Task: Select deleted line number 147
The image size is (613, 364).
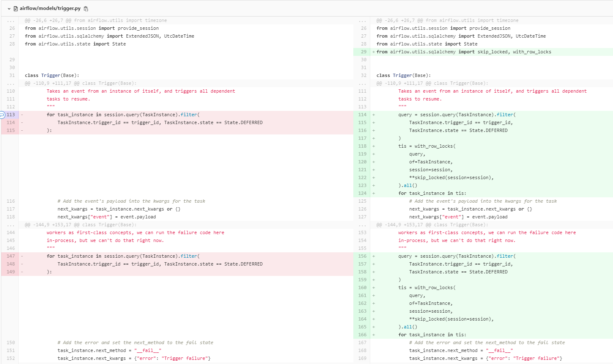Action: [x=11, y=256]
